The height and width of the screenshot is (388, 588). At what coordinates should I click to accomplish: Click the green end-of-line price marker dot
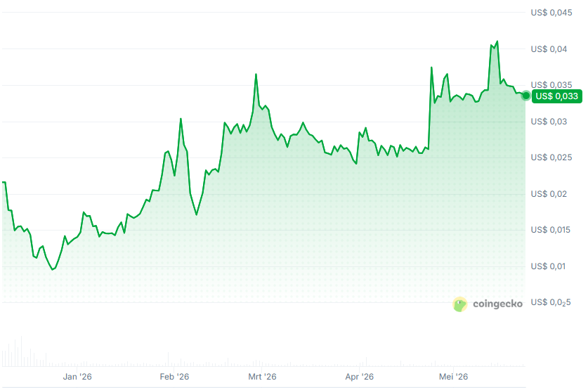(x=525, y=96)
